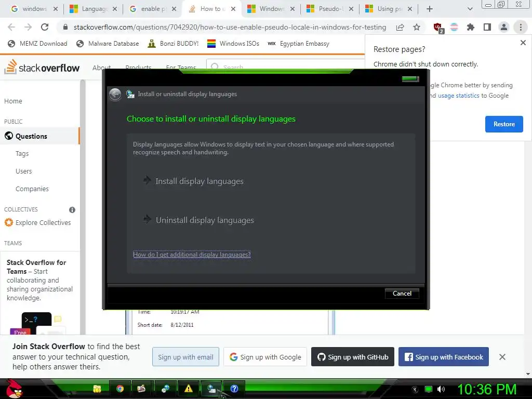Open usage statistics link in restore prompt
The image size is (532, 399).
tap(458, 96)
